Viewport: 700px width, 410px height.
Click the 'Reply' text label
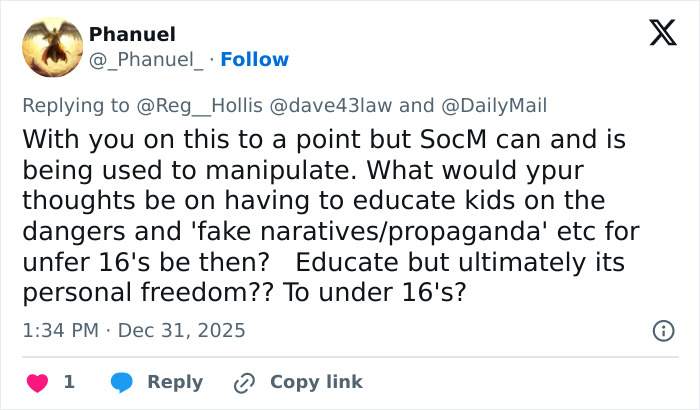coord(175,382)
